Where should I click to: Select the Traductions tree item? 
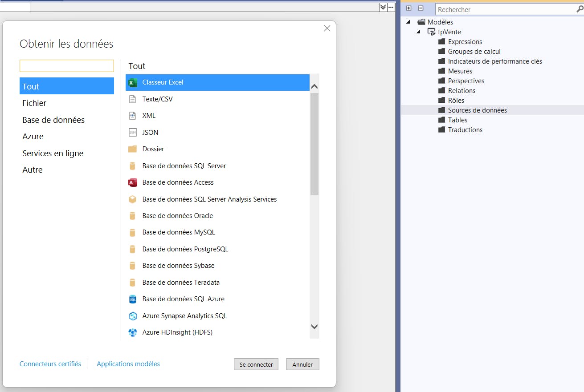point(465,129)
